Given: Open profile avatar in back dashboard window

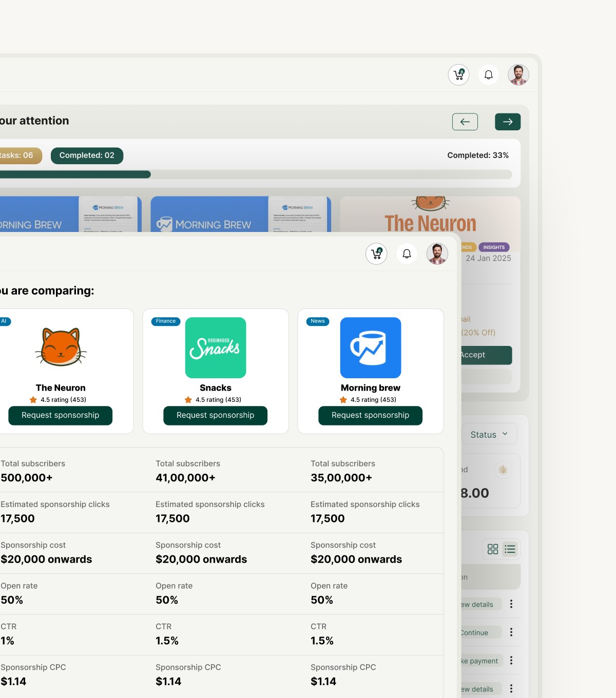Looking at the screenshot, I should click(x=518, y=75).
